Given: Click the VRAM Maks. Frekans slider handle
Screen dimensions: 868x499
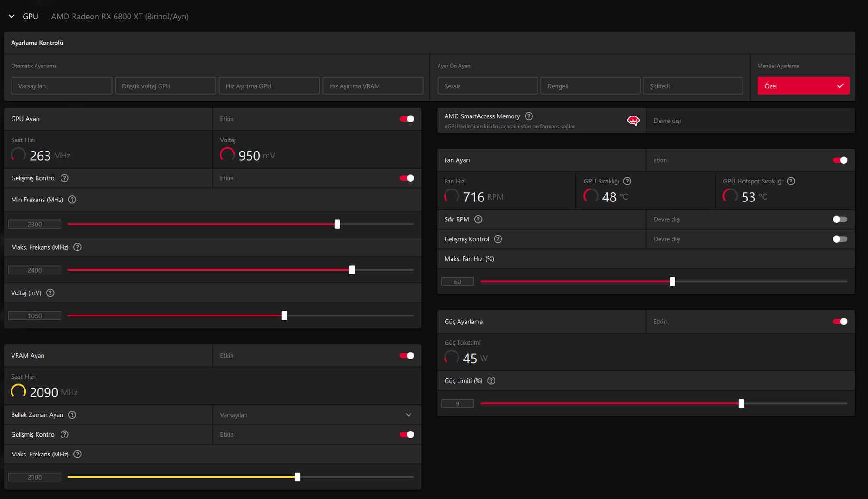Looking at the screenshot, I should 298,477.
